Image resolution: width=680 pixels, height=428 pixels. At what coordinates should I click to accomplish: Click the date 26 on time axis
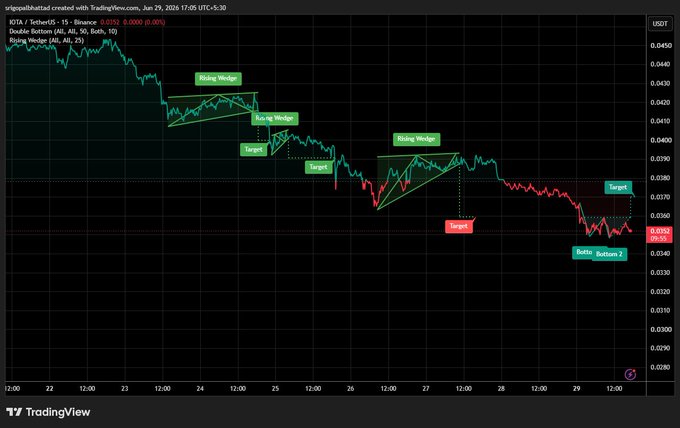(350, 389)
